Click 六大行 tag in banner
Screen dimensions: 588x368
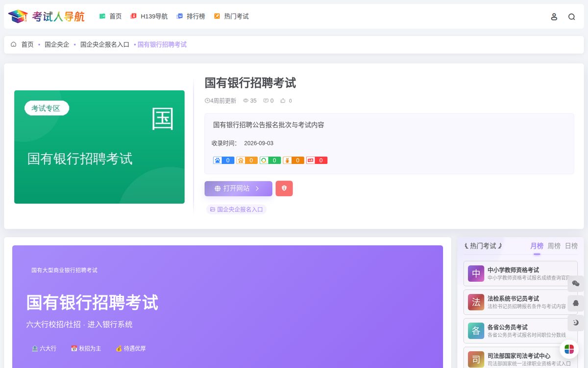pos(44,348)
